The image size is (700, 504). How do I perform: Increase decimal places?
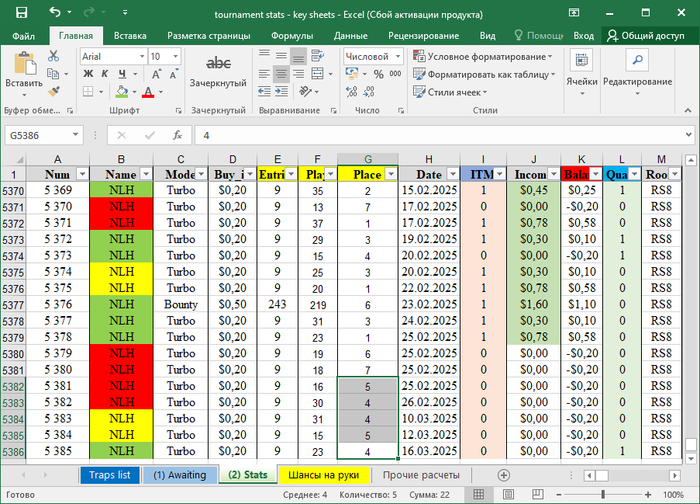(352, 92)
